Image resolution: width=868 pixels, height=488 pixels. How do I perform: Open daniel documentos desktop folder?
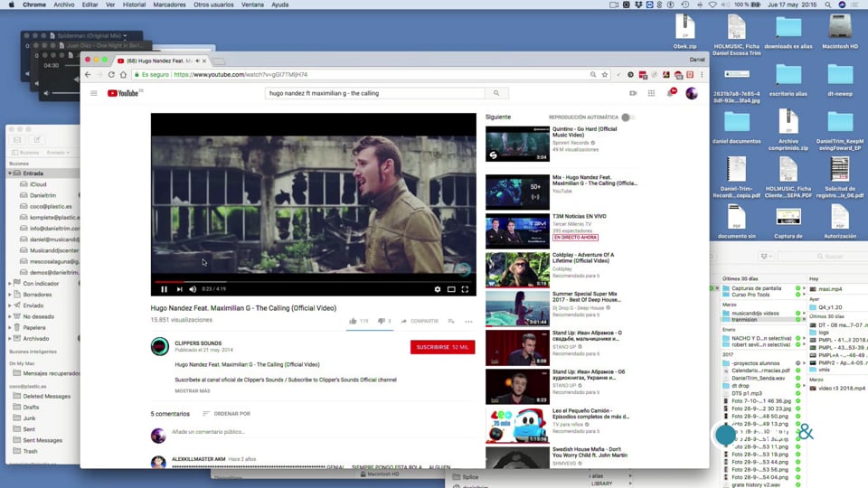(736, 127)
